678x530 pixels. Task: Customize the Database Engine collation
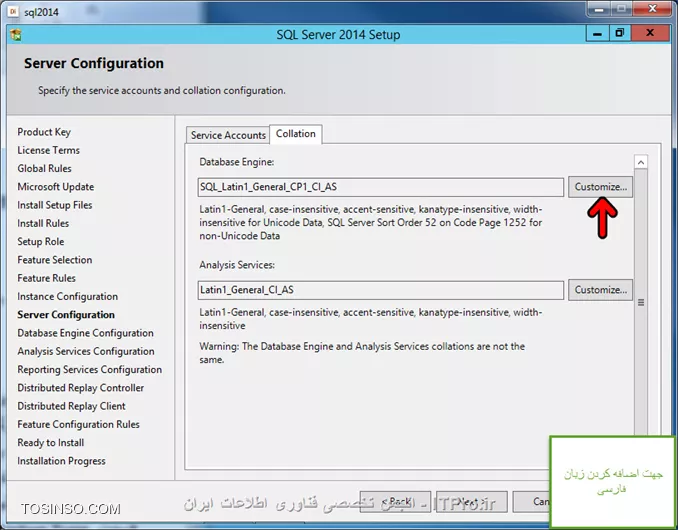click(600, 187)
